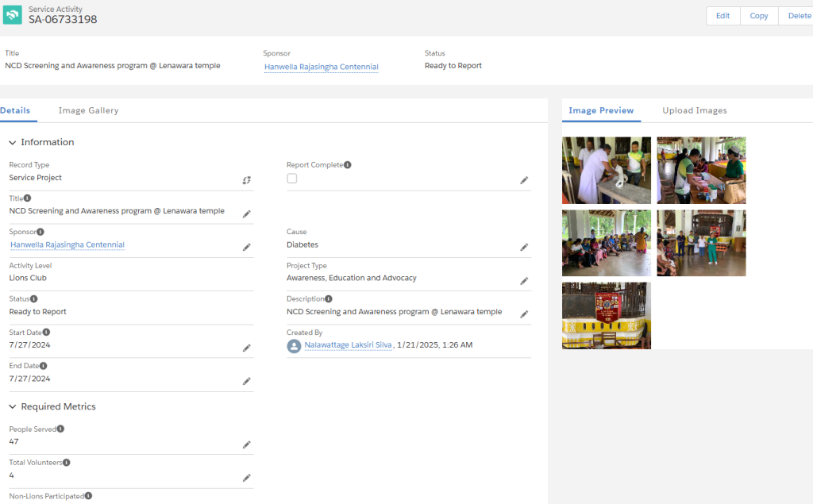Select People Served value 47
This screenshot has width=813, height=504.
coord(14,442)
